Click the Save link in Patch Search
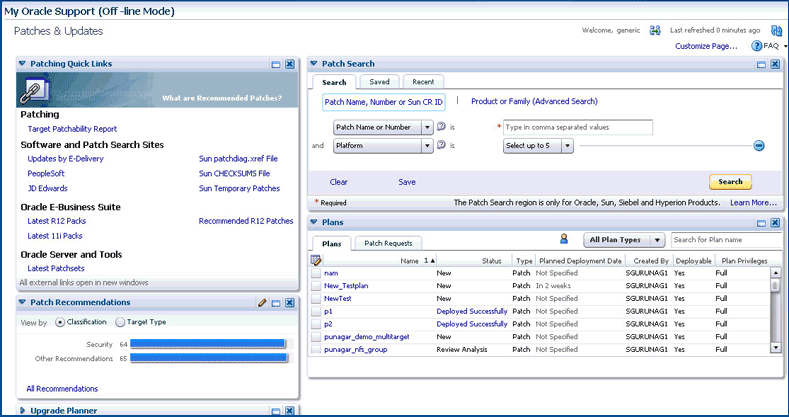Screen dimensions: 789x417 click(x=407, y=182)
